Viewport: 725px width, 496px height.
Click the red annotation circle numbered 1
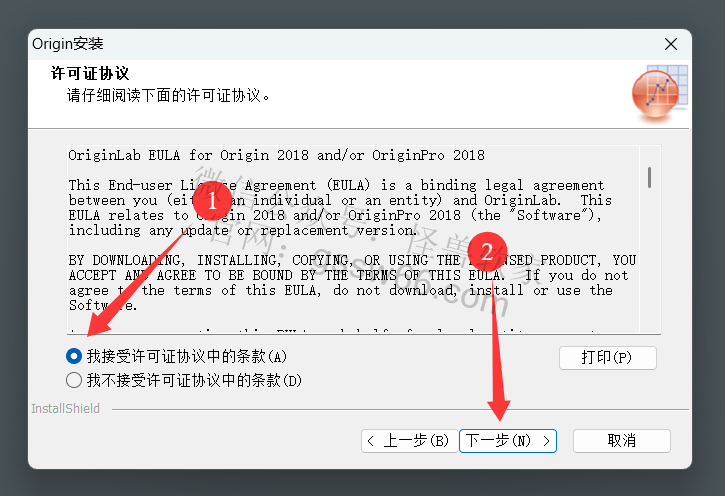tap(212, 201)
